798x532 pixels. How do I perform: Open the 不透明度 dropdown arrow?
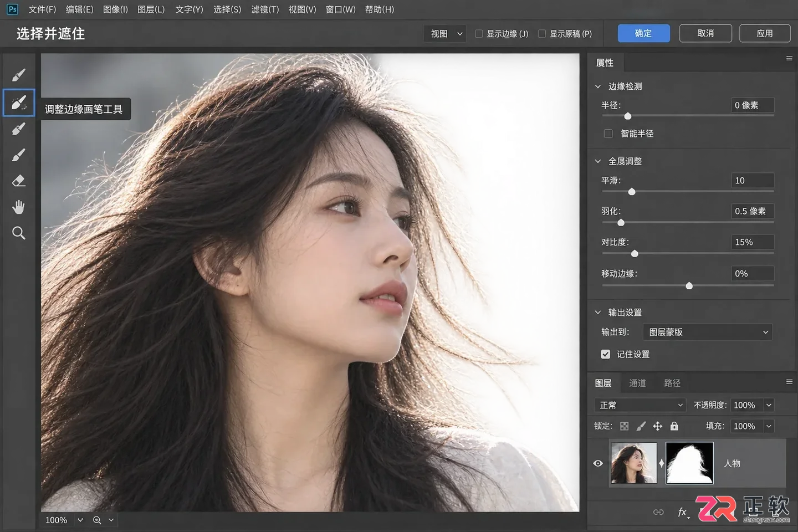click(769, 405)
